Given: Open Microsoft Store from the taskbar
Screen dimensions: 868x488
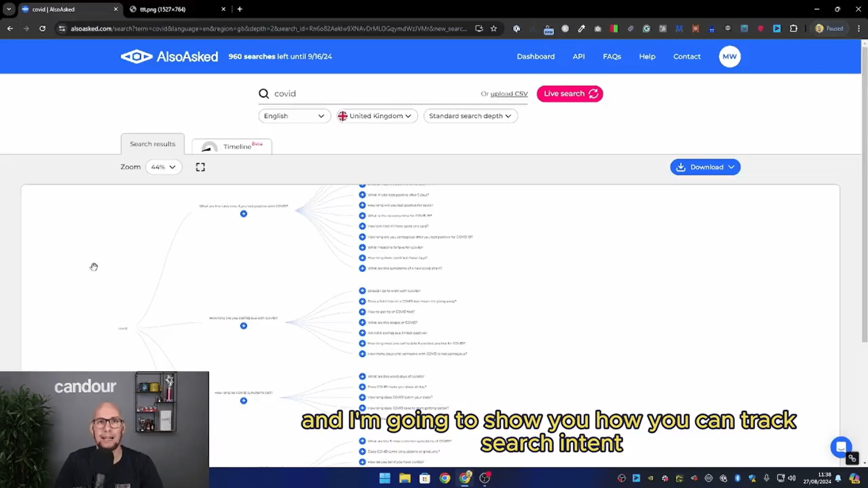Looking at the screenshot, I should [424, 478].
